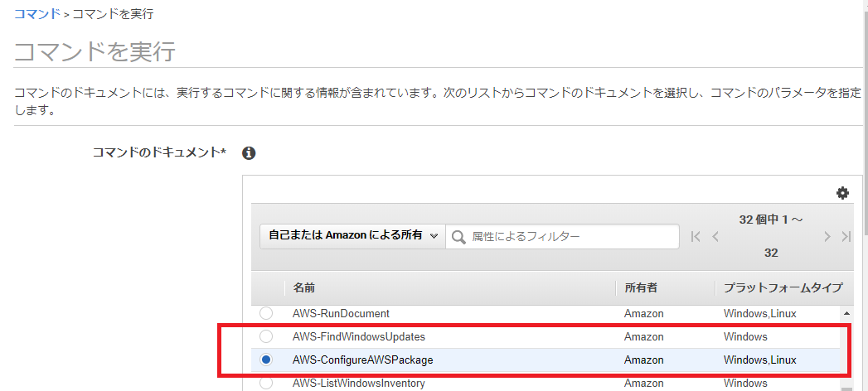This screenshot has width=868, height=391.
Task: Click Amazon owner in AWS-RunDocument row
Action: pyautogui.click(x=644, y=314)
